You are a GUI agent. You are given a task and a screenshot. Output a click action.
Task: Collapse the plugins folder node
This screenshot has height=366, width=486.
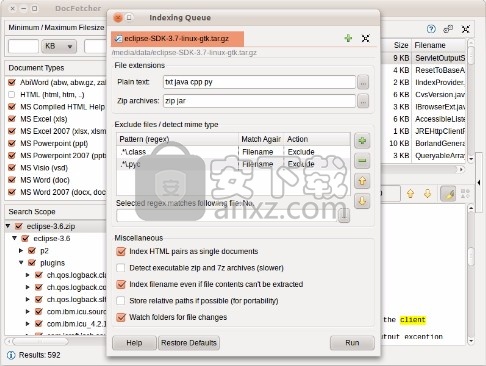pyautogui.click(x=21, y=263)
